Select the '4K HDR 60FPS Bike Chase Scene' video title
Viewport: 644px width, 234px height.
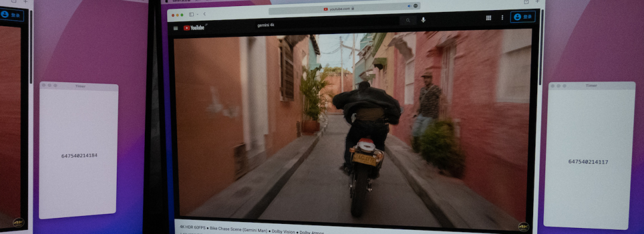252,229
